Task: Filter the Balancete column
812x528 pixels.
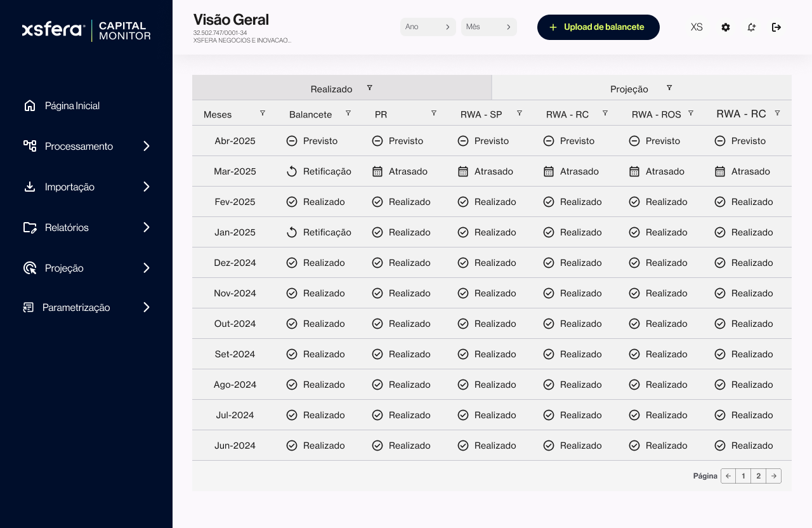Action: [348, 113]
